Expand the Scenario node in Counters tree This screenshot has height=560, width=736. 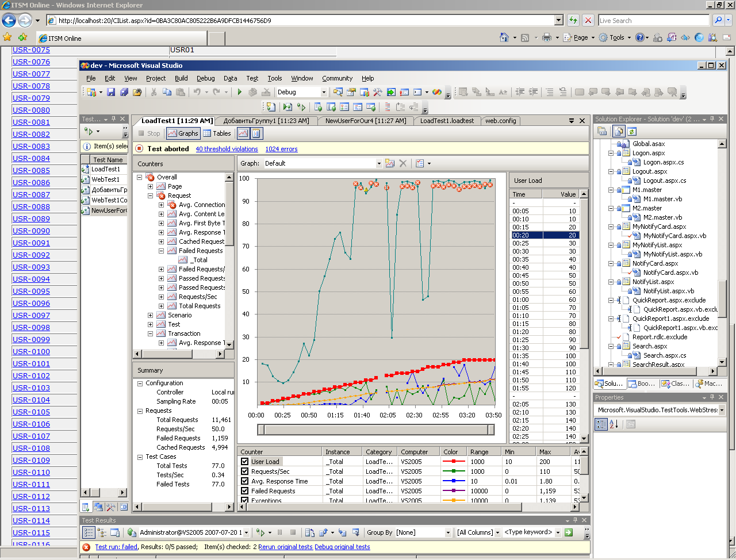pos(151,315)
